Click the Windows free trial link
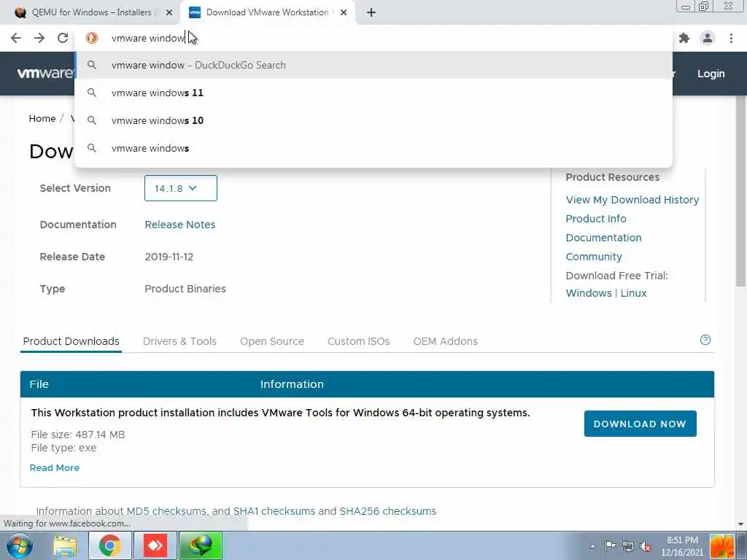747x560 pixels. pos(589,293)
